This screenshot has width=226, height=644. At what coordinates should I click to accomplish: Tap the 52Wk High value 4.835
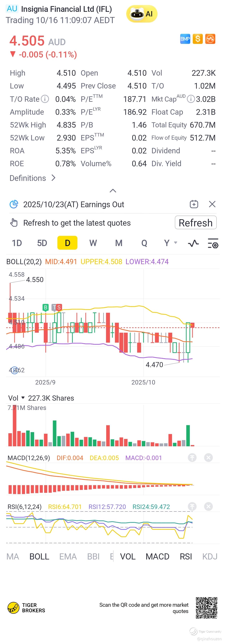point(66,125)
